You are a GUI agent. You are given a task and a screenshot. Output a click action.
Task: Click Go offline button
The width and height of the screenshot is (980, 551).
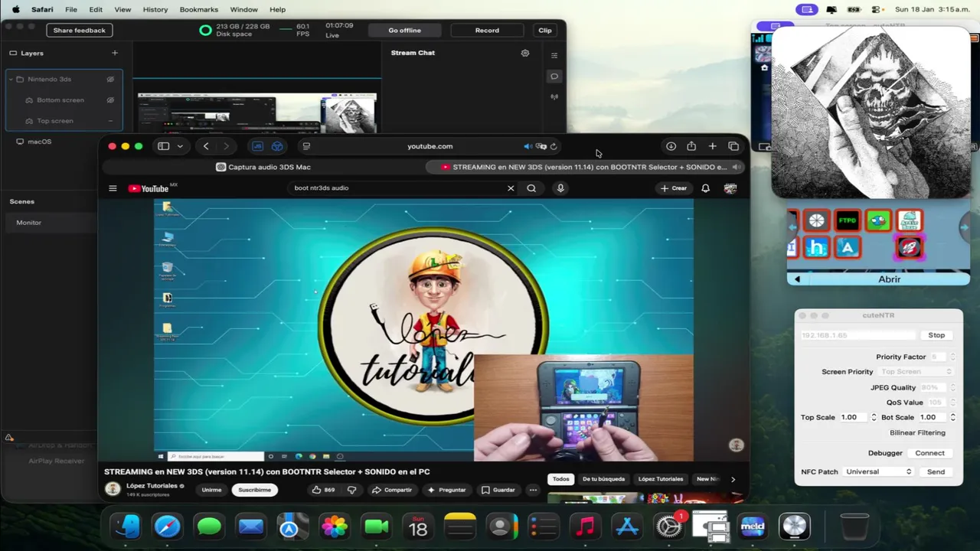pyautogui.click(x=404, y=31)
